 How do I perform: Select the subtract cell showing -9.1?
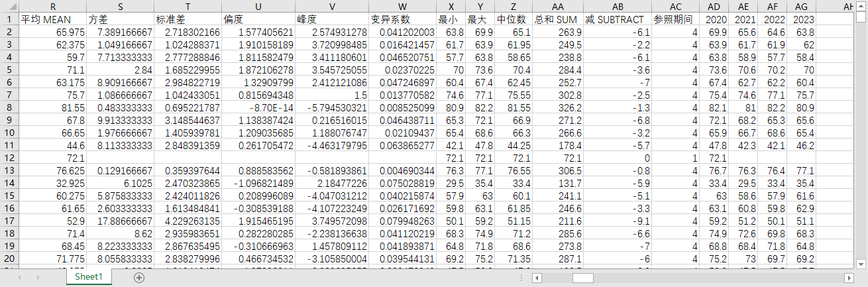pyautogui.click(x=618, y=221)
